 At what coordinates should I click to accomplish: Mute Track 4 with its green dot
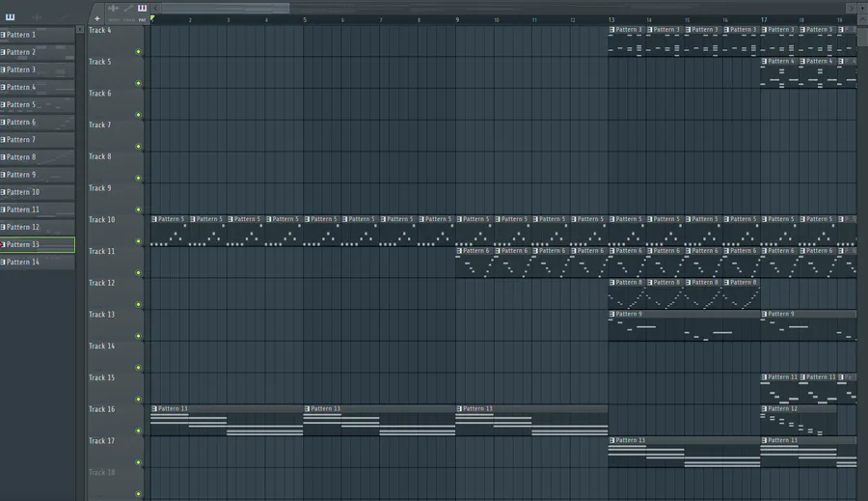tap(138, 52)
